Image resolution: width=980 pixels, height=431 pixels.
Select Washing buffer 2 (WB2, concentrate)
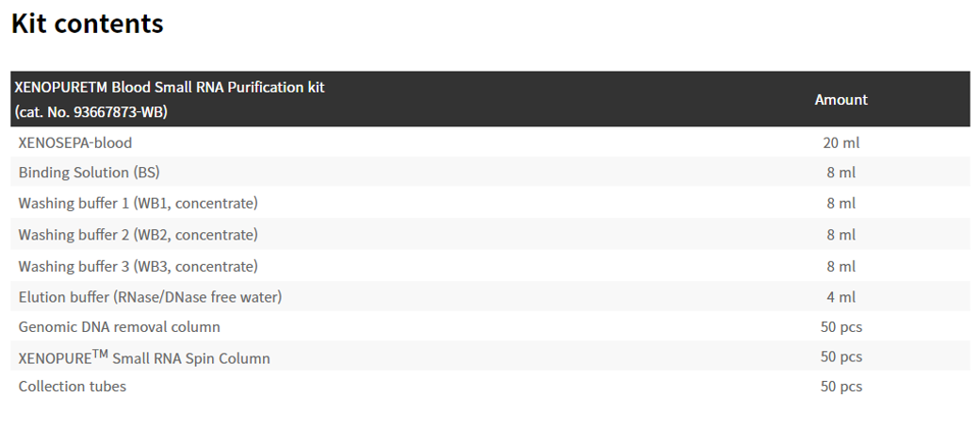(x=138, y=235)
